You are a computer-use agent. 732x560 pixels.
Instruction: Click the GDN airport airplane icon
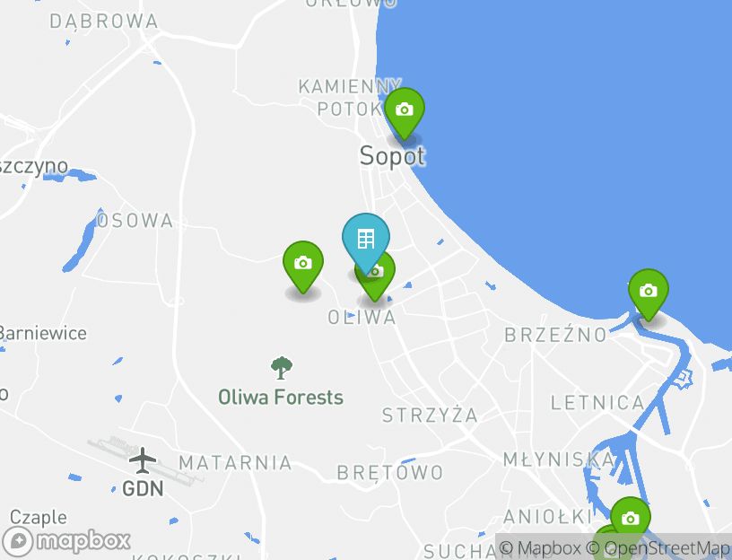(x=142, y=460)
